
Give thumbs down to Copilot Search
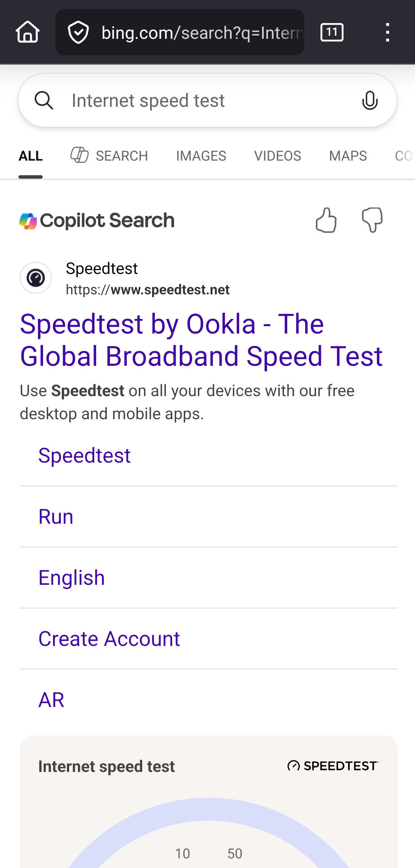click(x=372, y=220)
